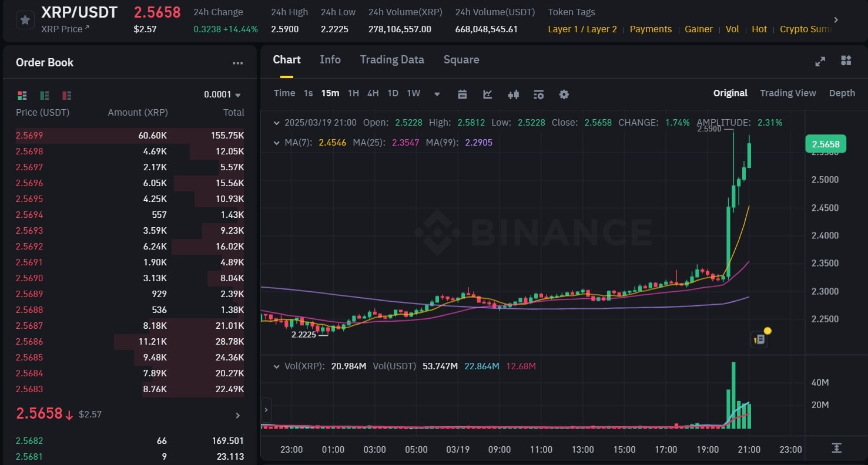Click the news event marker icon on chart
The width and height of the screenshot is (868, 465).
click(x=760, y=339)
